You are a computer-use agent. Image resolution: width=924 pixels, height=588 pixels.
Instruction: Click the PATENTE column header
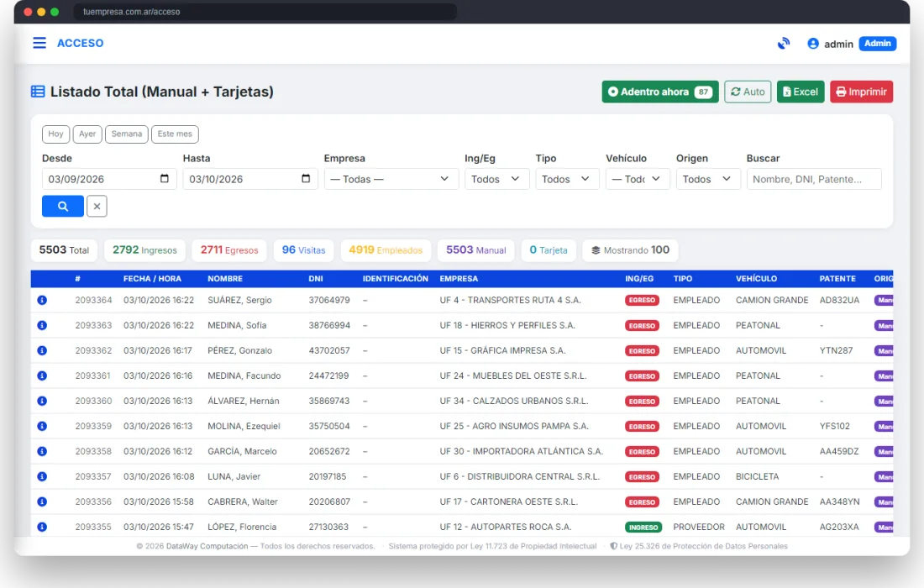(837, 279)
